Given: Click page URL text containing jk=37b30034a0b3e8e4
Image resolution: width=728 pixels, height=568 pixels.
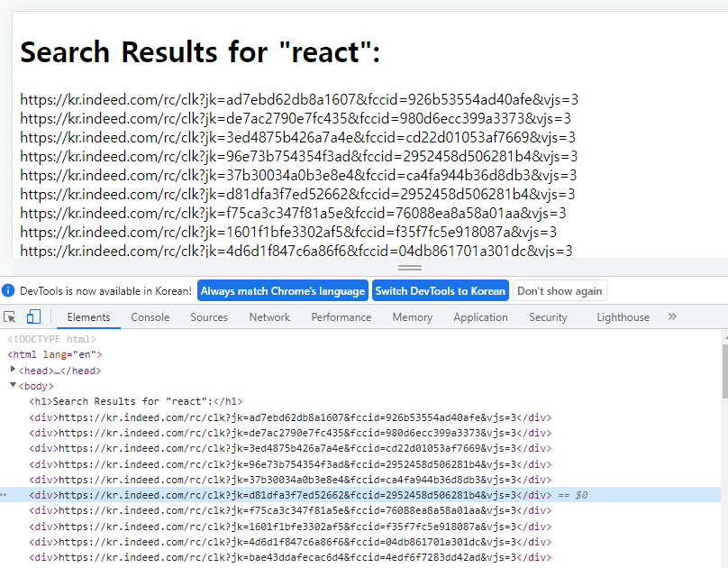Looking at the screenshot, I should click(x=298, y=176).
